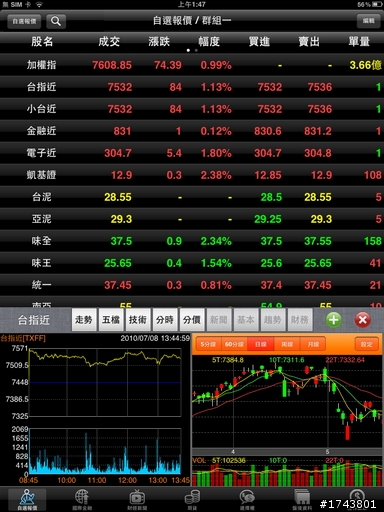Switch to the 五檔 tab
The image size is (384, 512).
click(x=111, y=320)
